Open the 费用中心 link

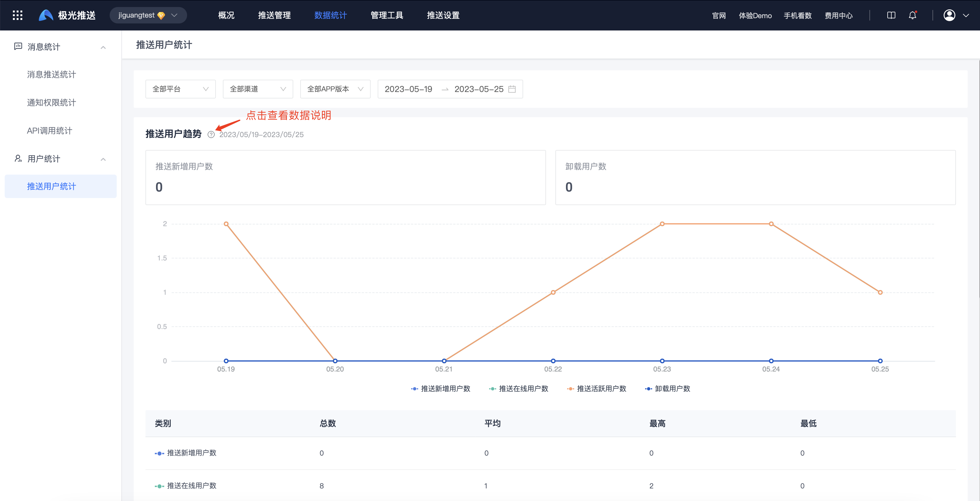coord(838,16)
